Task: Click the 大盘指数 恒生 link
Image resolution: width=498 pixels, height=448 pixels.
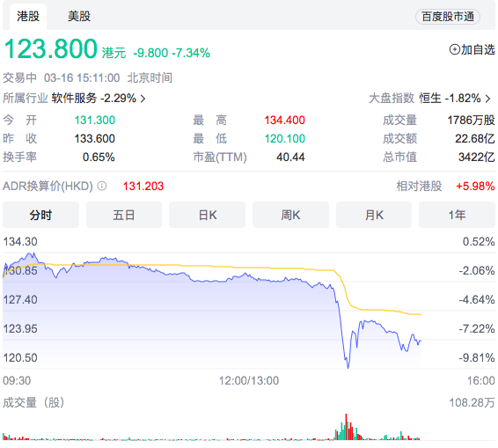Action: pos(430,99)
